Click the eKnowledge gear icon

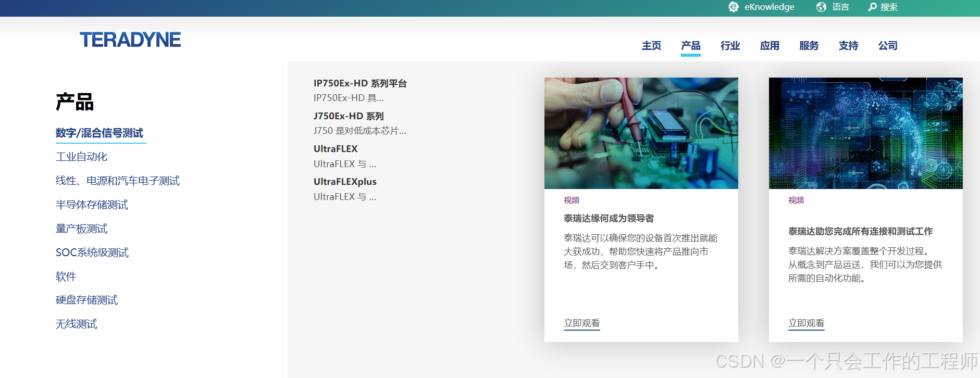coord(734,7)
